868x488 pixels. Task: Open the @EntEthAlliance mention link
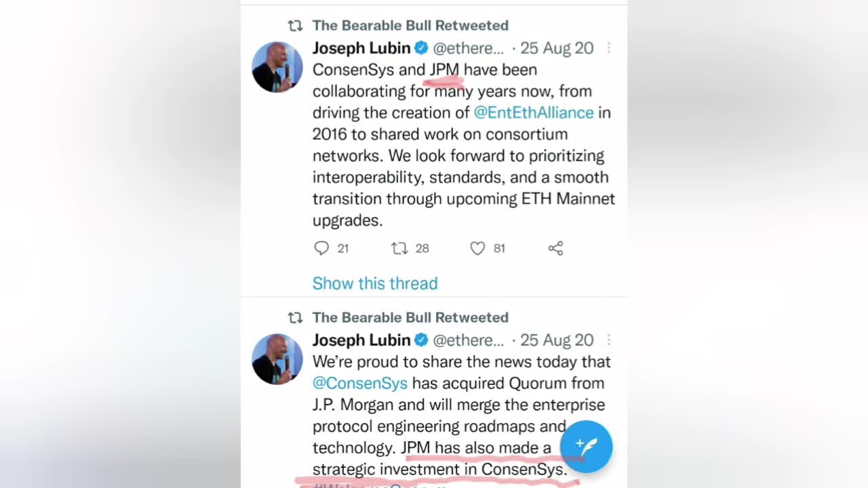(533, 113)
